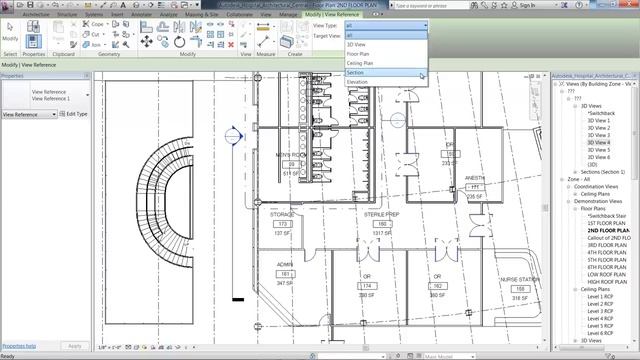Select Trim/Extend to Corner tool
The image size is (640, 360).
[196, 41]
